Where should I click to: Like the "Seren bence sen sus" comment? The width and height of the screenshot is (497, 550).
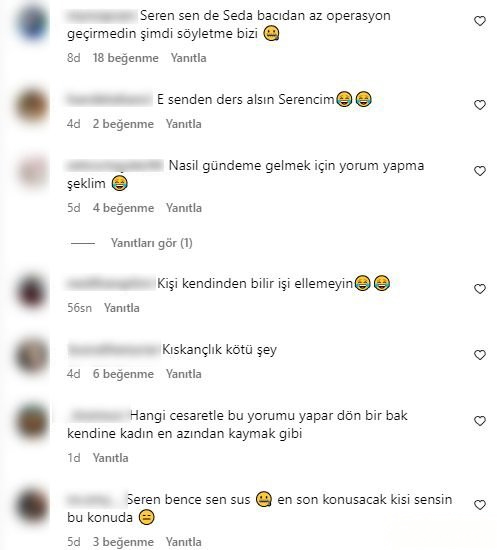click(x=480, y=505)
